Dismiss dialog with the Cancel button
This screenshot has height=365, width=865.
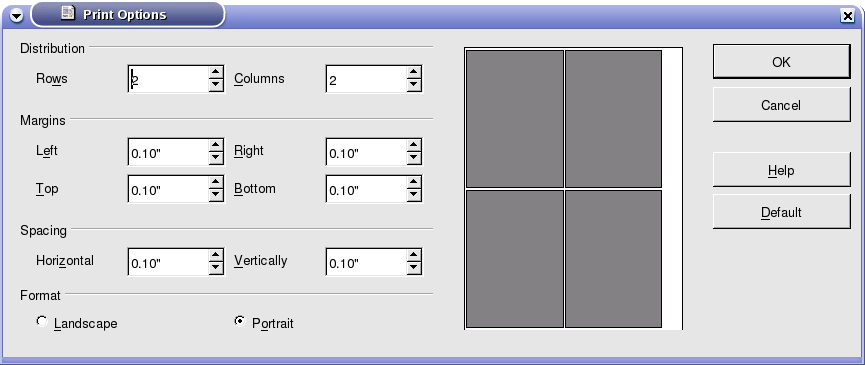(x=781, y=105)
